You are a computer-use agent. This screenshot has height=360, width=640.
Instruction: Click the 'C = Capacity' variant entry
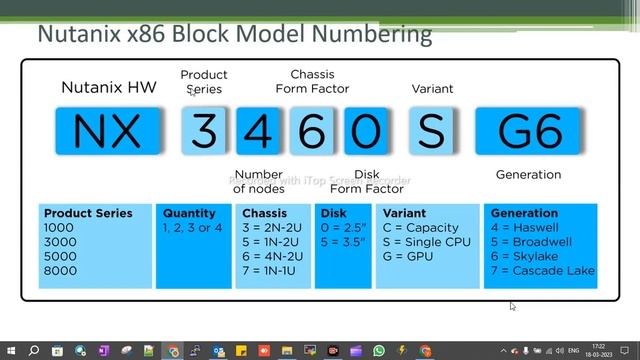click(x=420, y=227)
